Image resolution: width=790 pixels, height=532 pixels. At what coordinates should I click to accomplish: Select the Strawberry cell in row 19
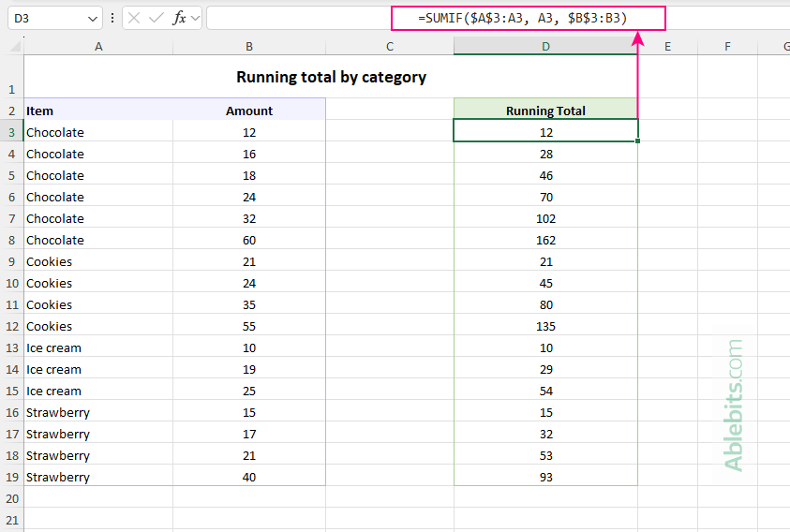tap(98, 477)
